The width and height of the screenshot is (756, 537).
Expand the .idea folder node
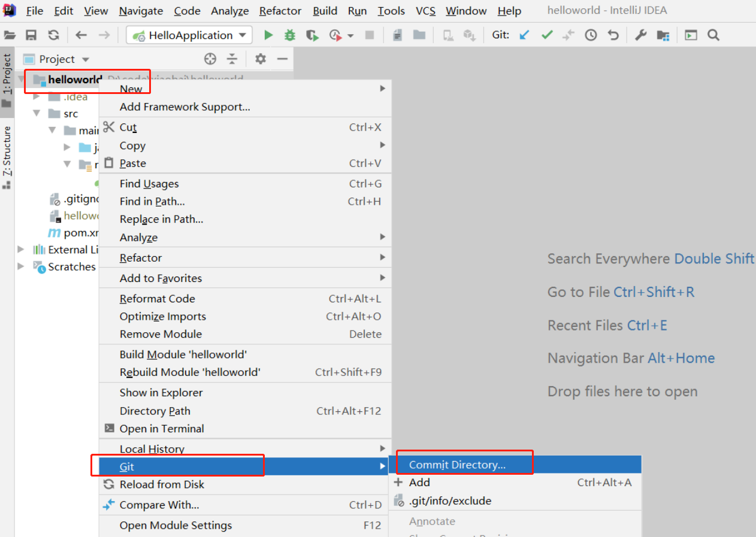pyautogui.click(x=37, y=96)
